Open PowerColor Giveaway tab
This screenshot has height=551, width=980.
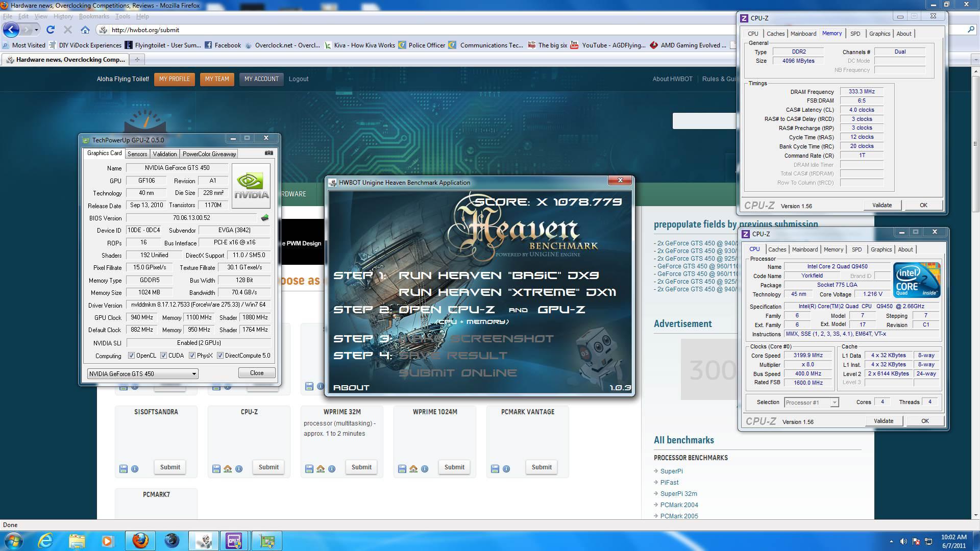point(209,154)
